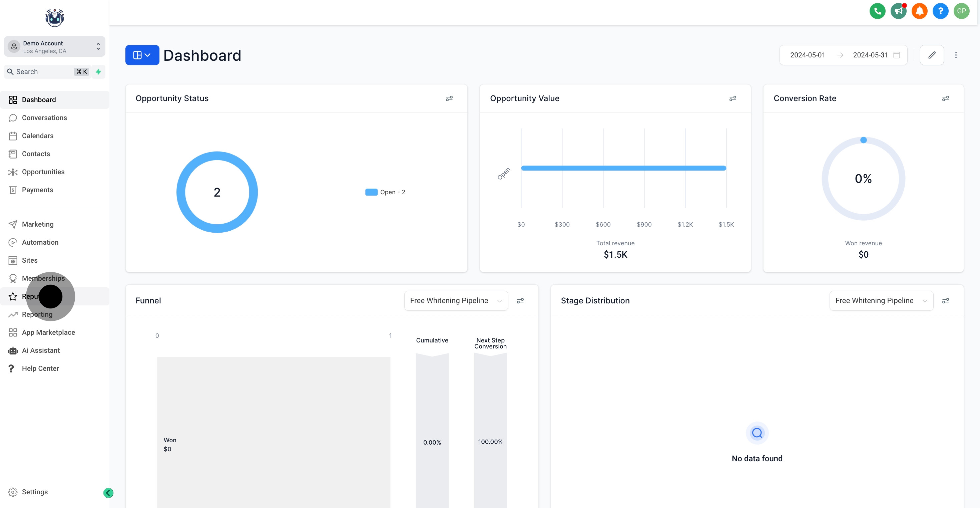Open Opportunities from the sidebar
Screen dimensions: 980x508
43,172
